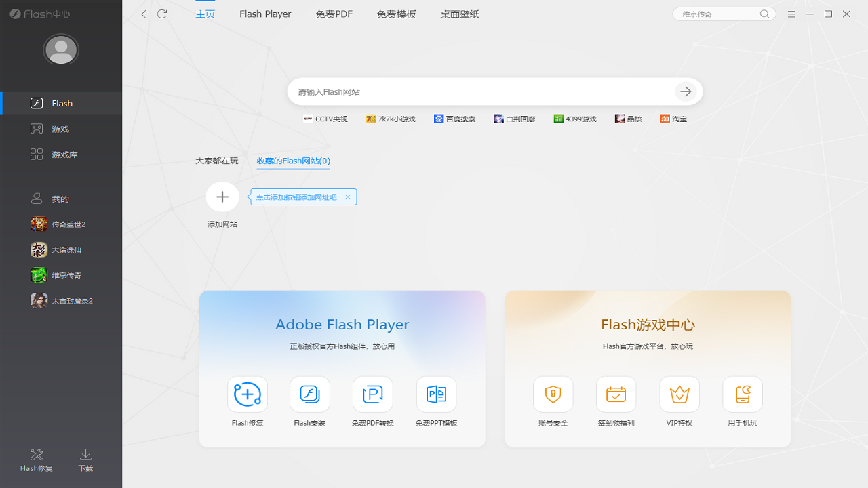The height and width of the screenshot is (488, 868).
Task: Switch to the 桌面壁纸 tab
Action: click(459, 14)
